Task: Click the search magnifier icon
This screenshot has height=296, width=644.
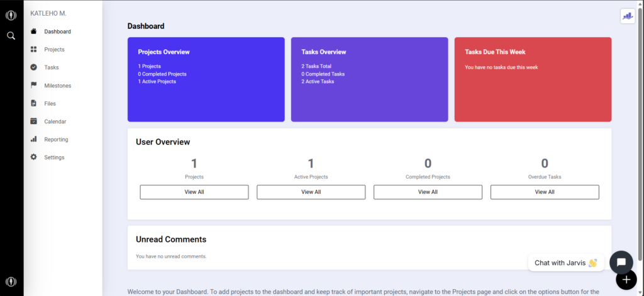Action: tap(11, 36)
